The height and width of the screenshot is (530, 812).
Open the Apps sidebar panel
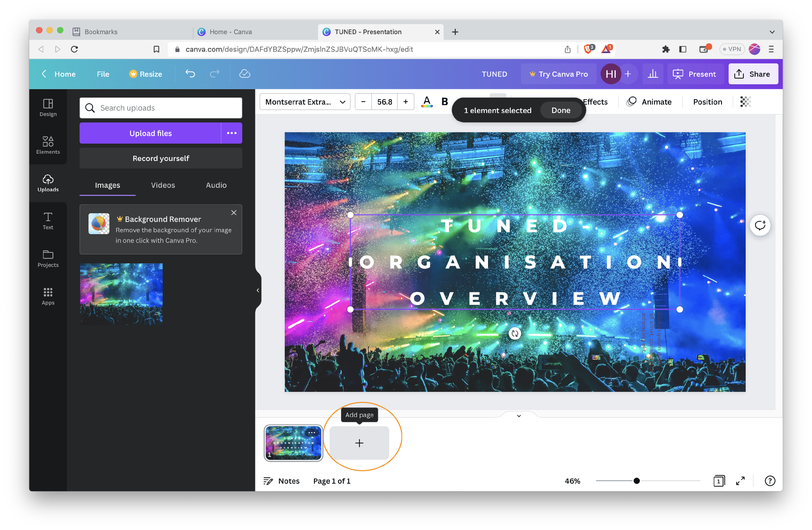[x=48, y=296]
